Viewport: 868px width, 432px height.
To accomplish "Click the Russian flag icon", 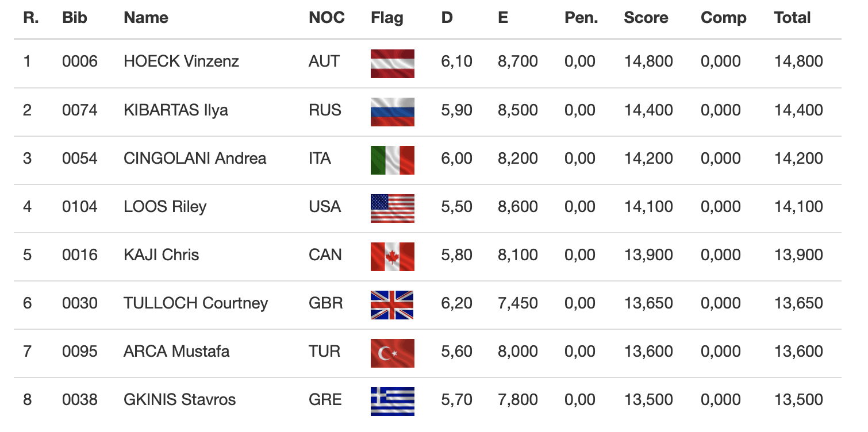I will pyautogui.click(x=393, y=111).
